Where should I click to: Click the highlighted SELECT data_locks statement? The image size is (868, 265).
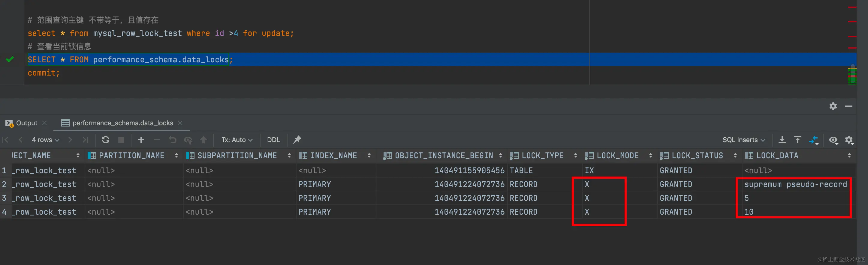click(x=130, y=60)
